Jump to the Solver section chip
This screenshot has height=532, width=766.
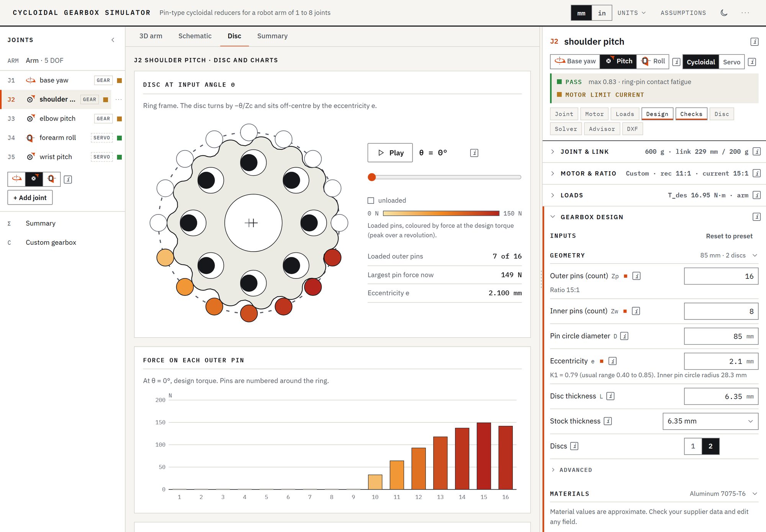pos(566,129)
